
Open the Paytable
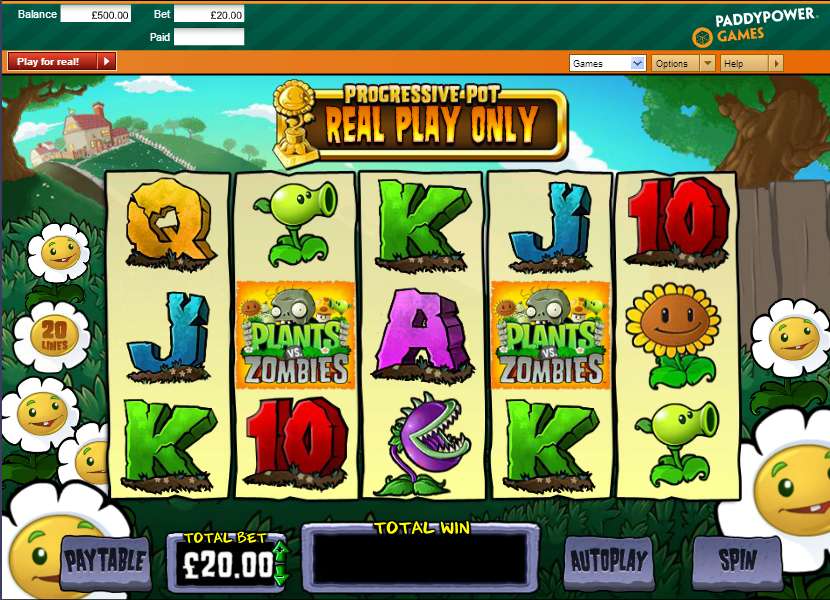point(105,561)
